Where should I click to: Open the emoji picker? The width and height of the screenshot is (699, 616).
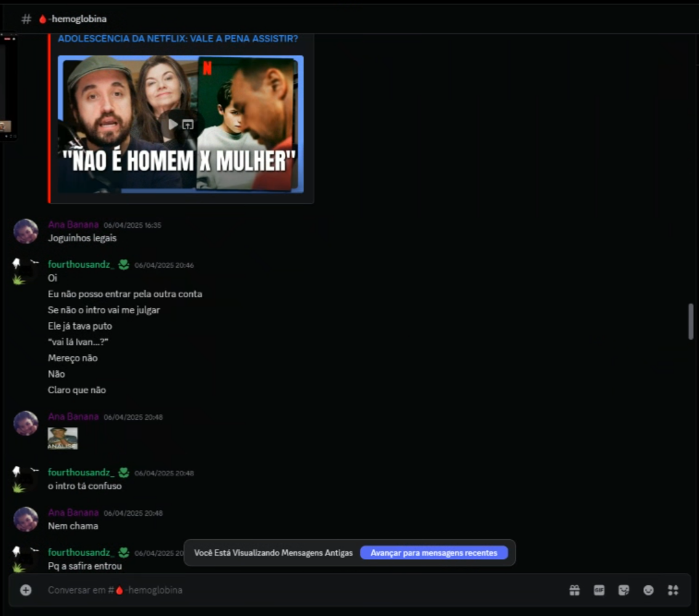tap(648, 591)
